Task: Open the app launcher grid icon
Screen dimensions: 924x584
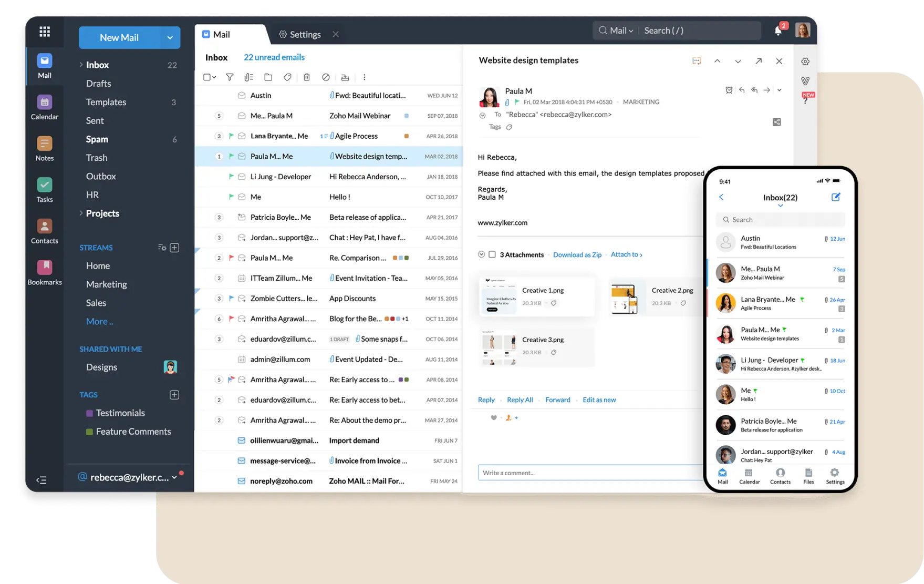Action: [45, 32]
